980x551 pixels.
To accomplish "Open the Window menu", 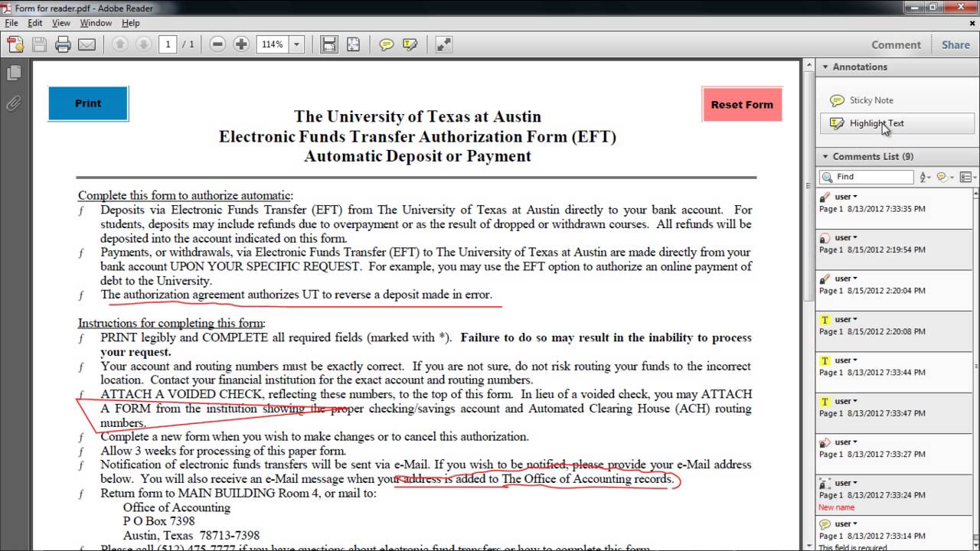I will pos(96,23).
